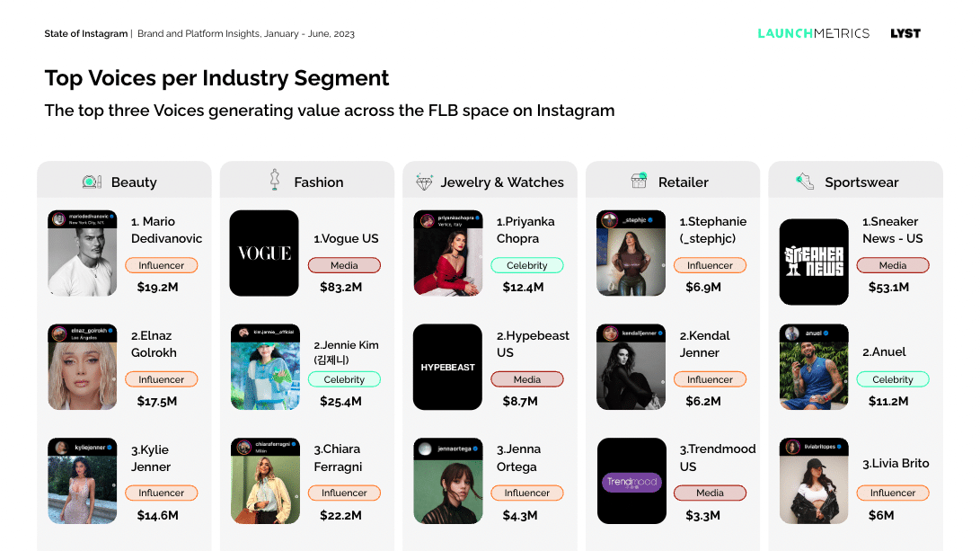Image resolution: width=980 pixels, height=551 pixels.
Task: Click the Media tag under Vogue US
Action: pyautogui.click(x=344, y=265)
